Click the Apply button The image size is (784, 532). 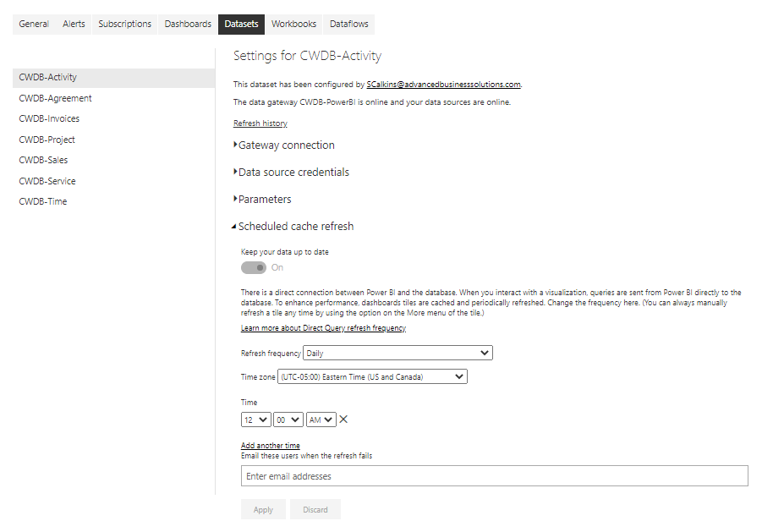263,509
